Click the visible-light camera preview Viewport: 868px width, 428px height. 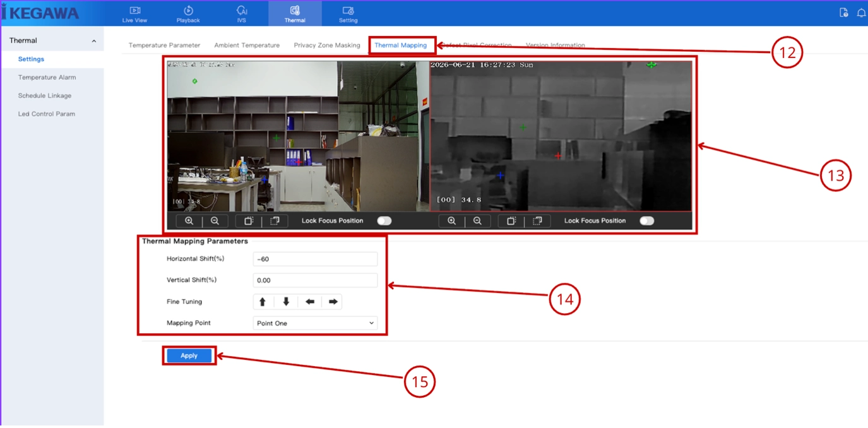coord(298,136)
